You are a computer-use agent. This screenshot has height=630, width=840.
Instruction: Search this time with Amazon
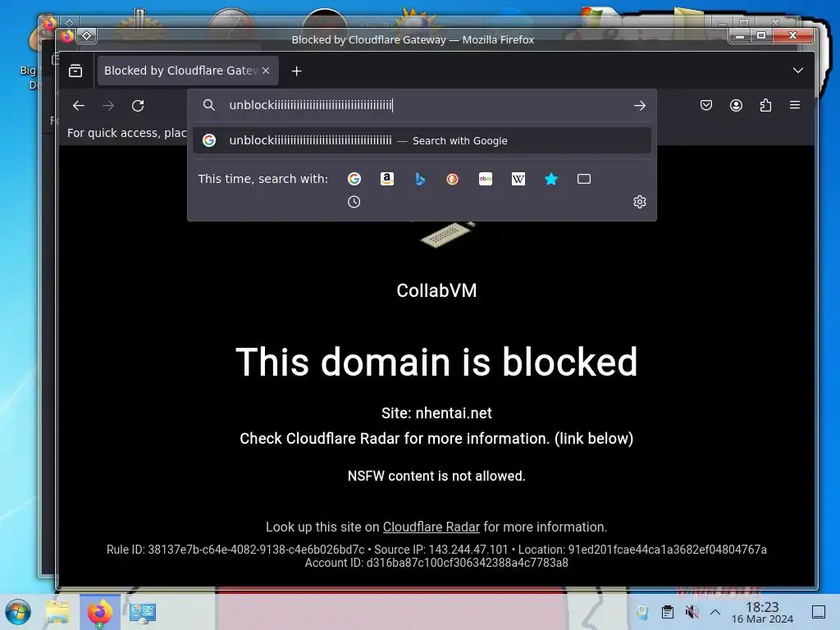[x=387, y=179]
